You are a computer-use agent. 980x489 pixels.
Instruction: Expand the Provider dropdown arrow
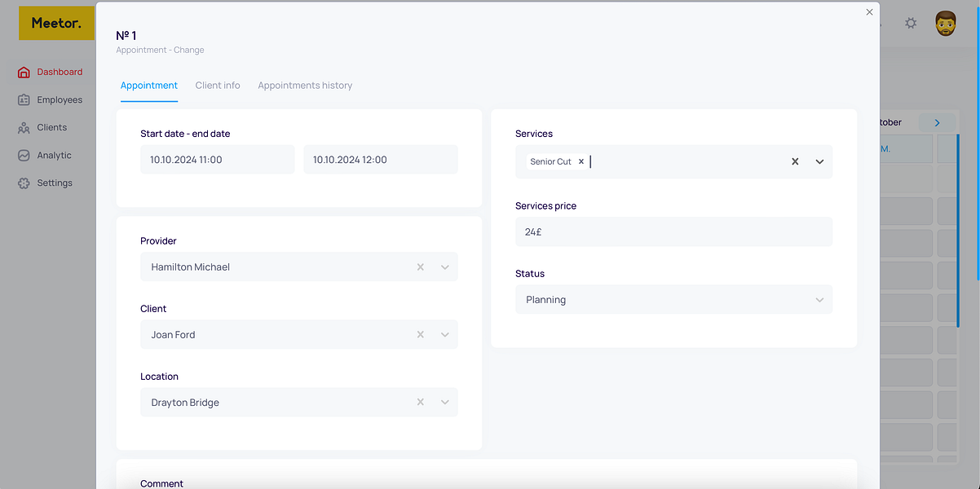pos(445,267)
